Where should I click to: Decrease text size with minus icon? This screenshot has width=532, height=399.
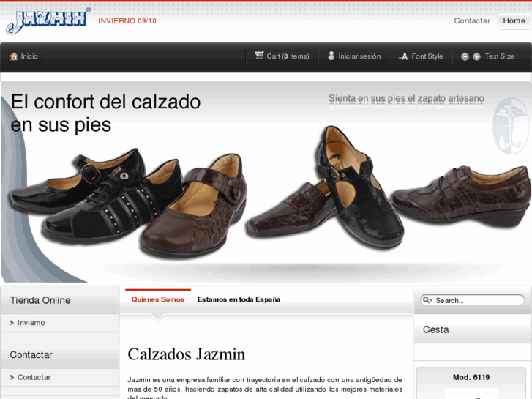click(465, 56)
